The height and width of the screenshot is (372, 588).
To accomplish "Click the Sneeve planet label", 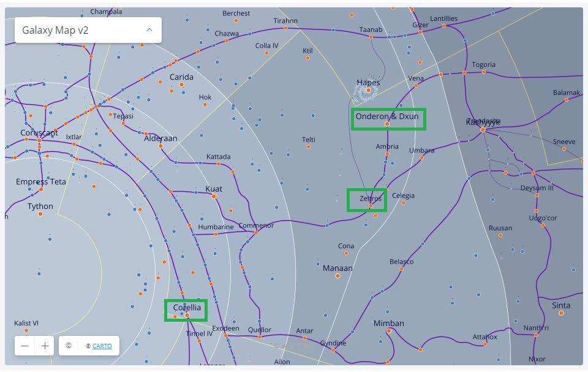I will tap(563, 142).
